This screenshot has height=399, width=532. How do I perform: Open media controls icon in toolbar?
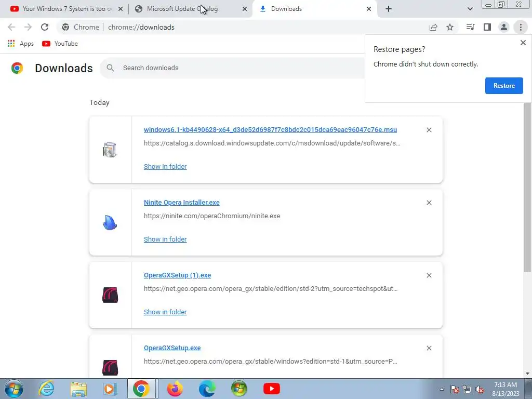(470, 27)
